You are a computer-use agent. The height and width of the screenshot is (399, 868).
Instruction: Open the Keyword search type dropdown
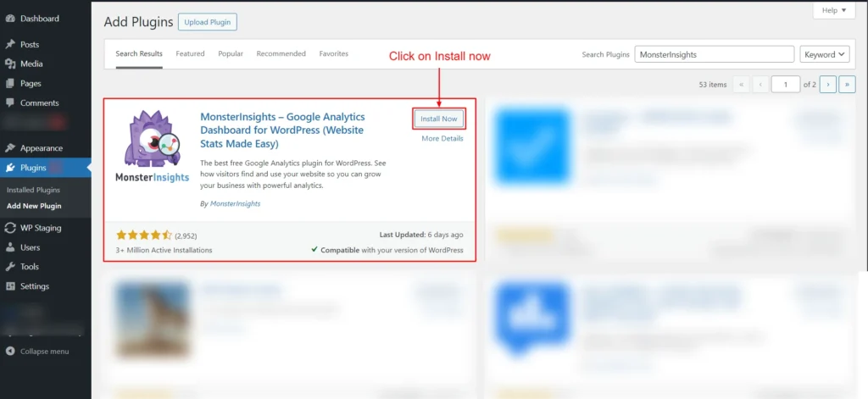825,54
